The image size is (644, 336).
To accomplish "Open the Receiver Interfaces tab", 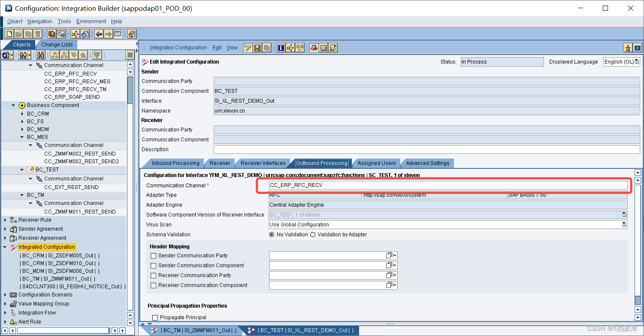I will coord(263,163).
